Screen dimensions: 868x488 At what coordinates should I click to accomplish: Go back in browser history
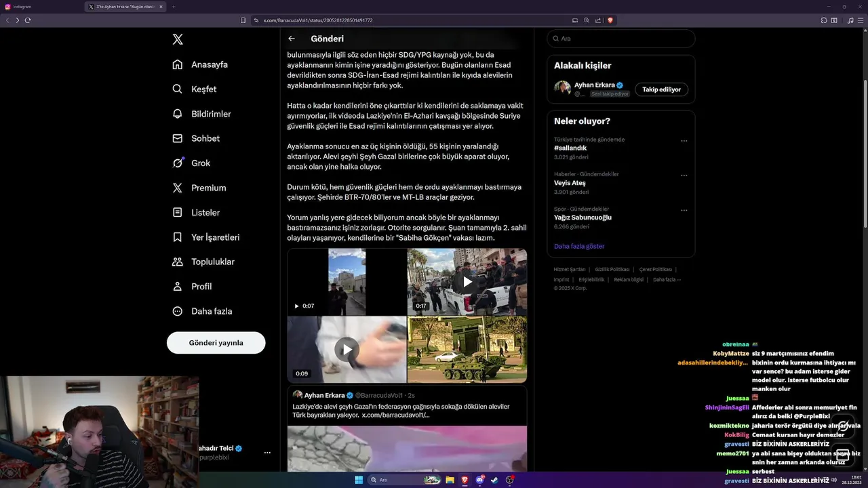(x=7, y=20)
